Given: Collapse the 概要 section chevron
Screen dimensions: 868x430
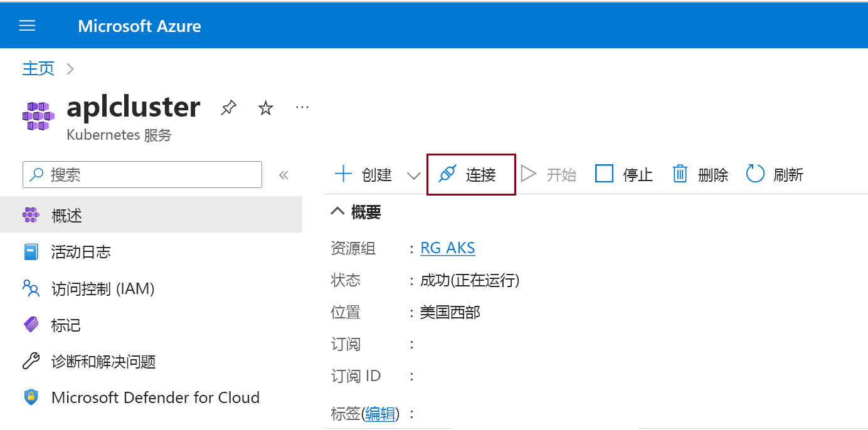Looking at the screenshot, I should (x=337, y=211).
